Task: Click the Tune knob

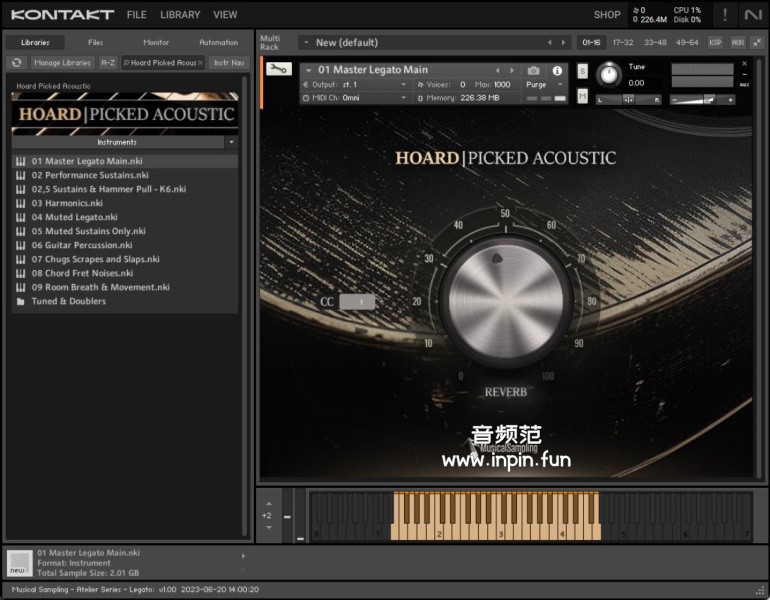Action: pyautogui.click(x=608, y=75)
